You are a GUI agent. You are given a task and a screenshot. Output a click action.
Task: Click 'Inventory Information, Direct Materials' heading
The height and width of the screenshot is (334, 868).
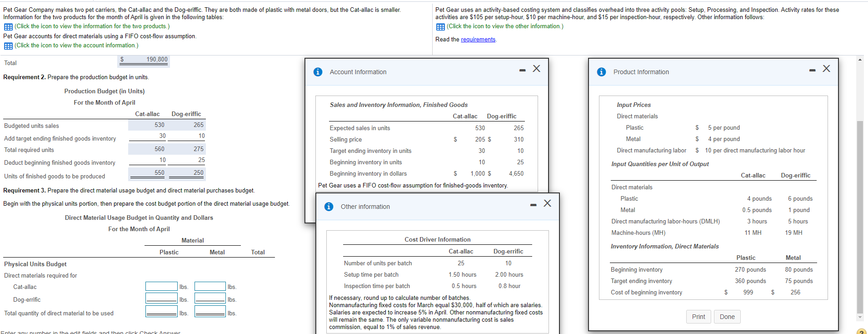665,247
